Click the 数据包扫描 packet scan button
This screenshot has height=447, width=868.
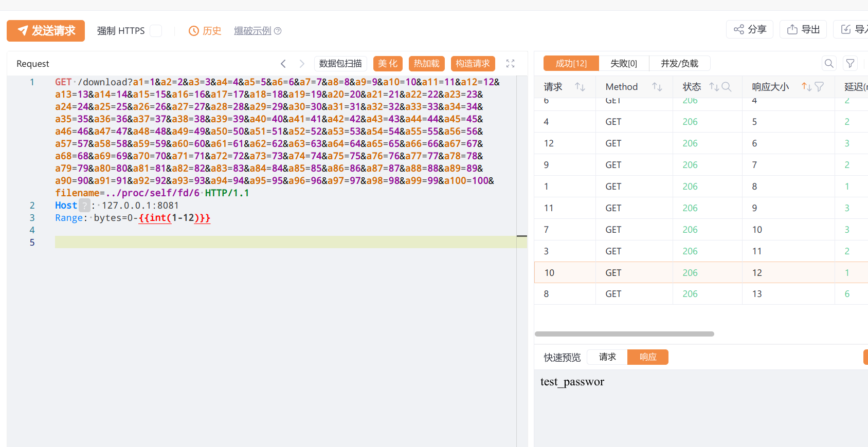(340, 64)
